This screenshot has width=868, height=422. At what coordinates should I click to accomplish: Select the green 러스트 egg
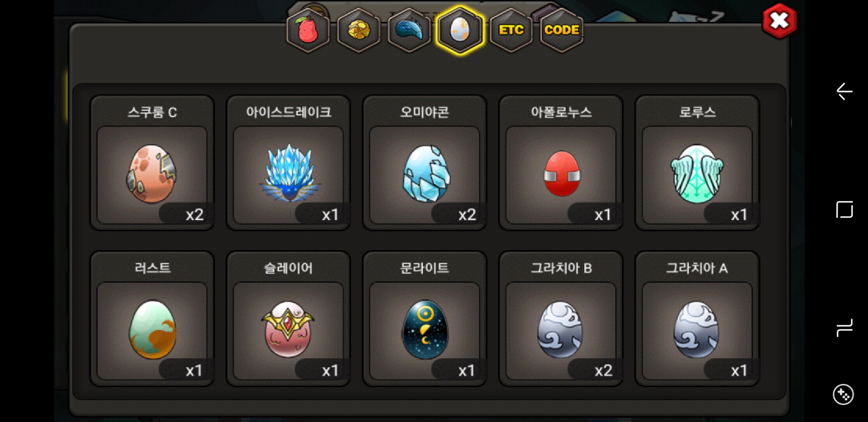tap(152, 319)
